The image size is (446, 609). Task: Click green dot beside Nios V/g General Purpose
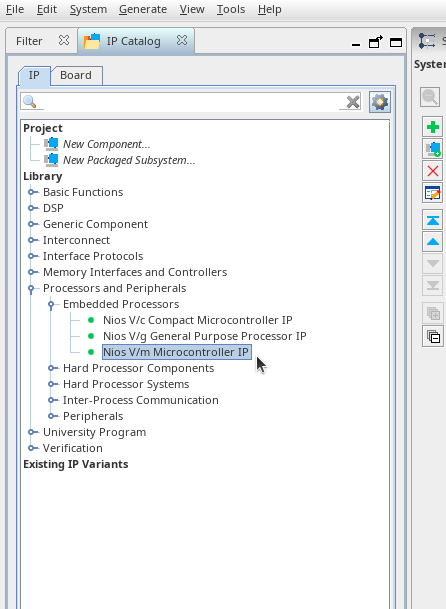(91, 336)
